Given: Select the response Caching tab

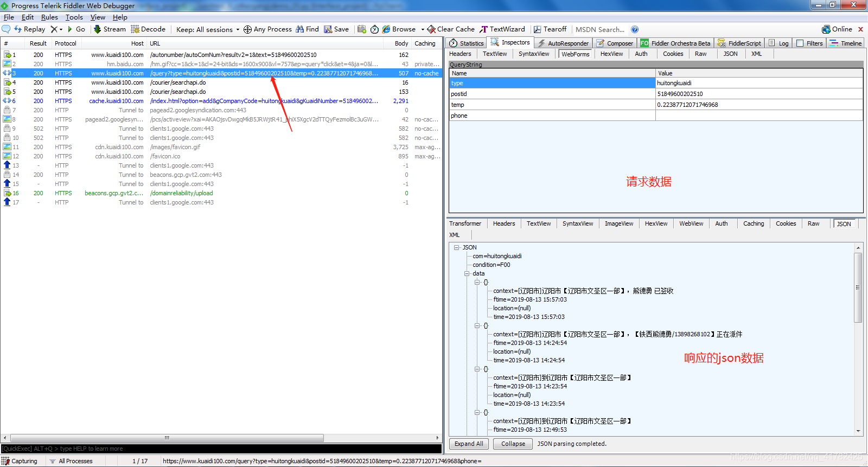Looking at the screenshot, I should point(753,223).
